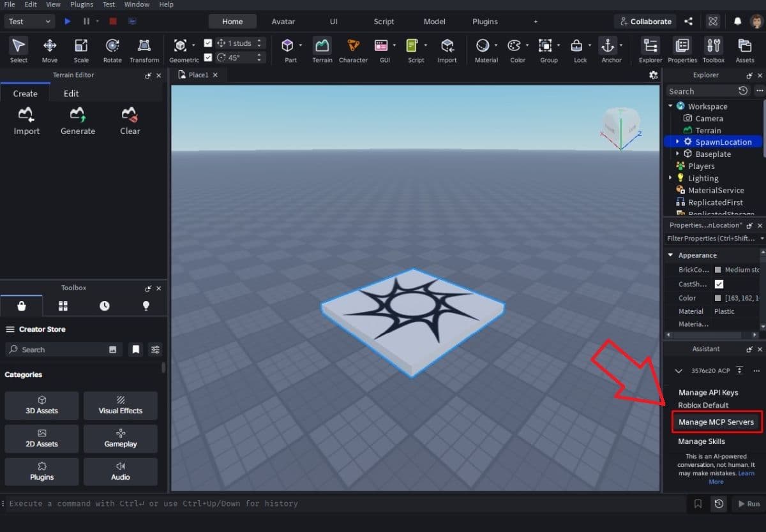The height and width of the screenshot is (532, 766).
Task: Choose the Scale tool
Action: pyautogui.click(x=81, y=50)
